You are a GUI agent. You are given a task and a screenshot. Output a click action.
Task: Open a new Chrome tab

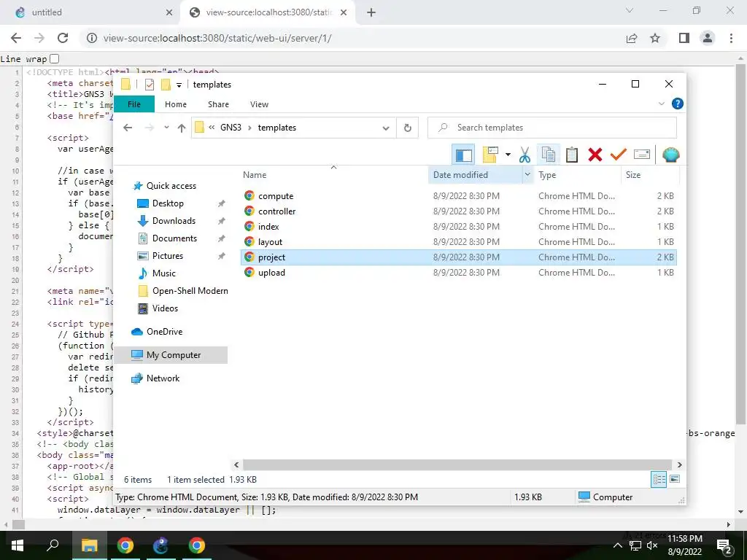point(371,13)
